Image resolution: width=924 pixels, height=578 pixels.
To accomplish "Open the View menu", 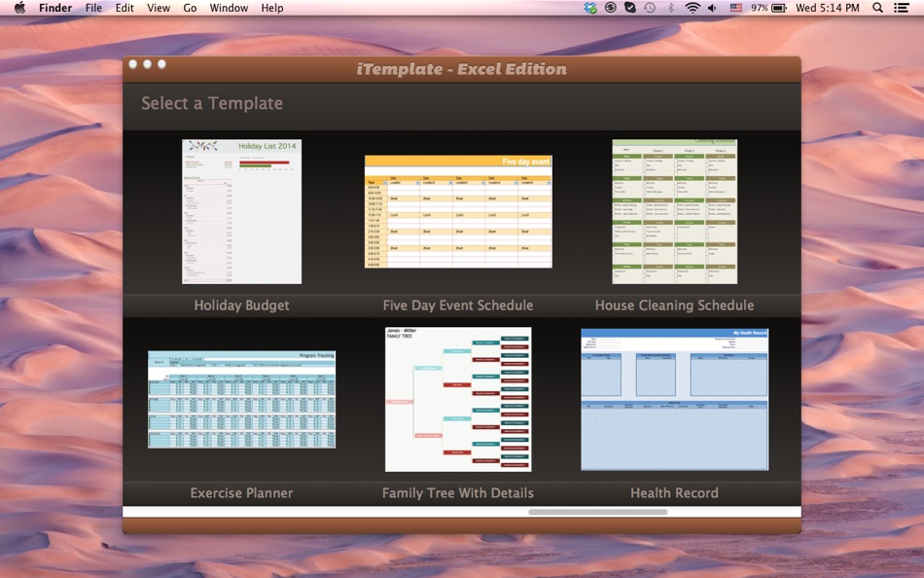I will 159,8.
